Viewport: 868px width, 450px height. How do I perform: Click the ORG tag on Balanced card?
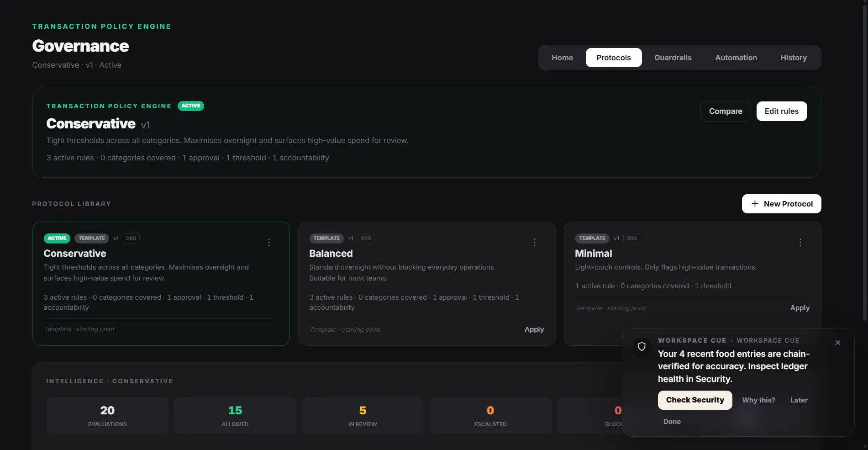tap(366, 238)
